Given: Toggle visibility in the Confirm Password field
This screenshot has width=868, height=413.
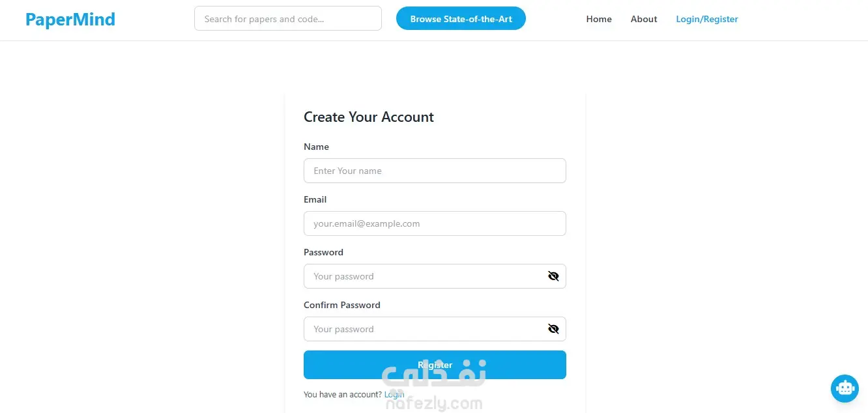Looking at the screenshot, I should (x=553, y=329).
